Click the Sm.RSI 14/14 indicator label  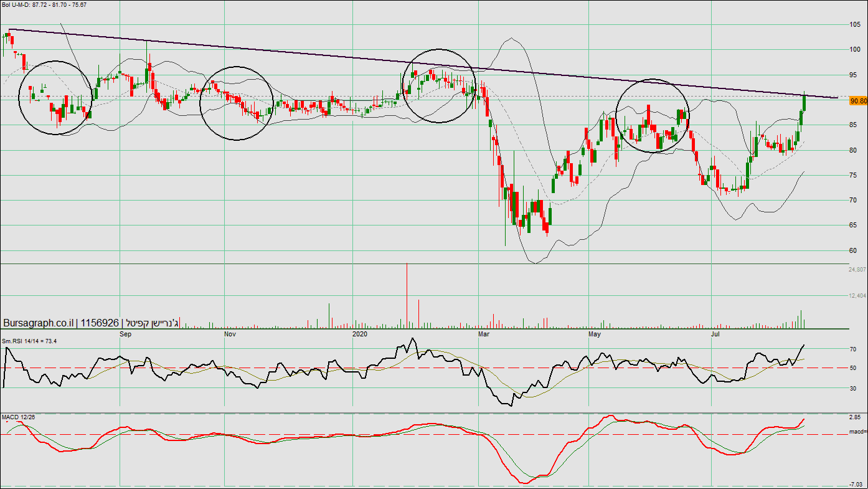click(x=29, y=341)
